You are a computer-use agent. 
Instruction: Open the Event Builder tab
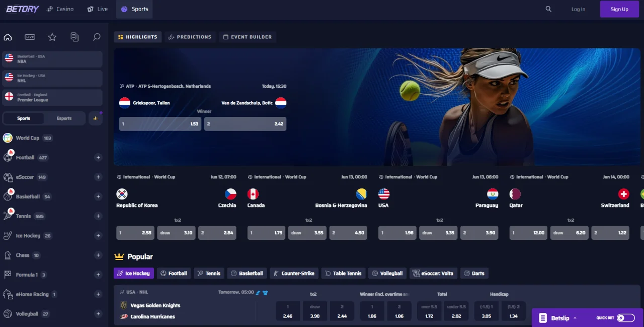248,37
